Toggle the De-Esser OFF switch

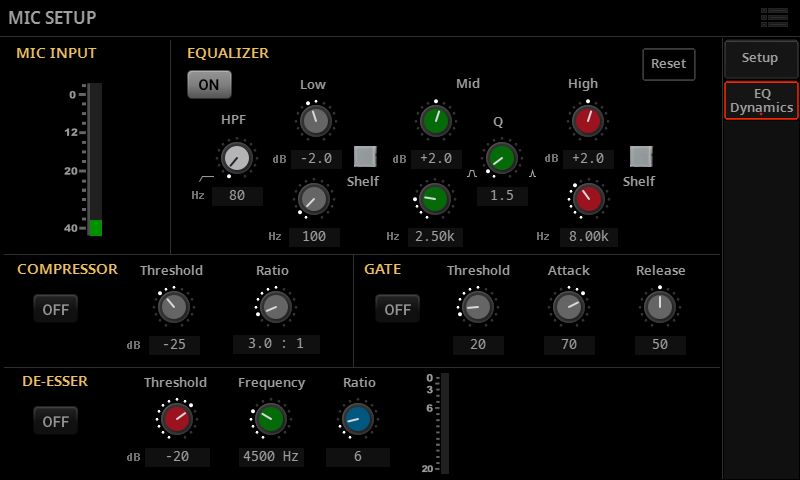coord(55,421)
